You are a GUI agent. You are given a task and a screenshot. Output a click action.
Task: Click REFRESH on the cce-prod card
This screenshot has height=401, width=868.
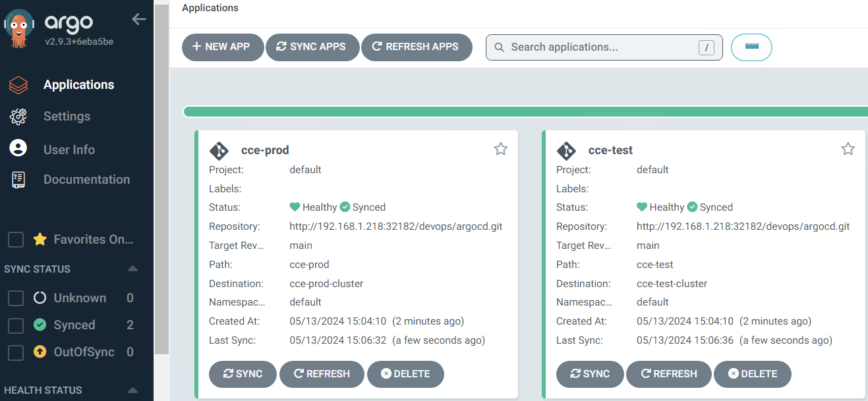point(322,374)
